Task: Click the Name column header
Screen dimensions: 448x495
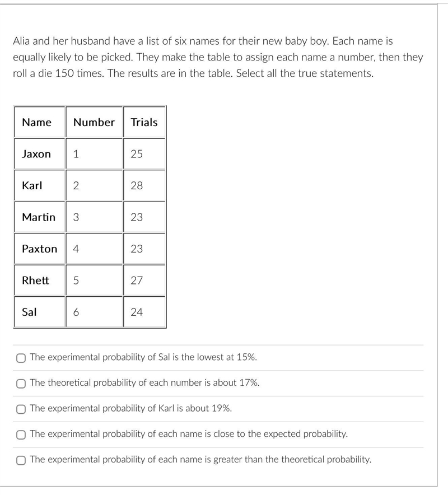Action: point(40,122)
